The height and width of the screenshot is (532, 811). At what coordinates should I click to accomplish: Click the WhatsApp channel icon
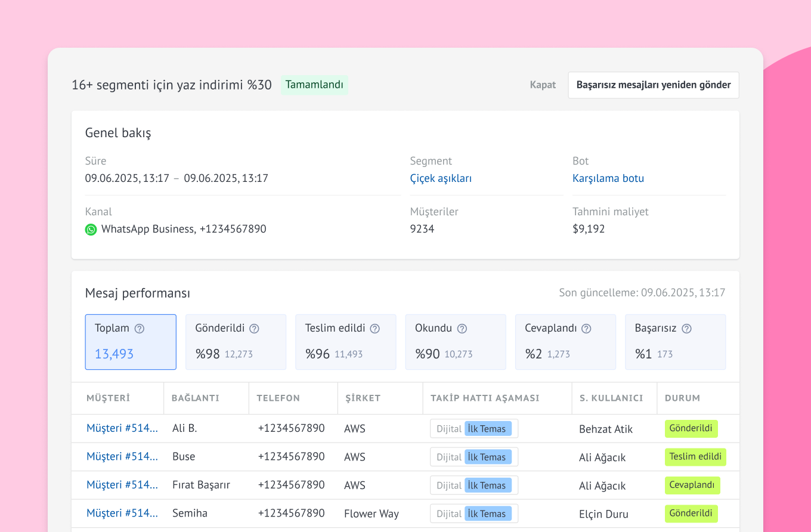(91, 230)
